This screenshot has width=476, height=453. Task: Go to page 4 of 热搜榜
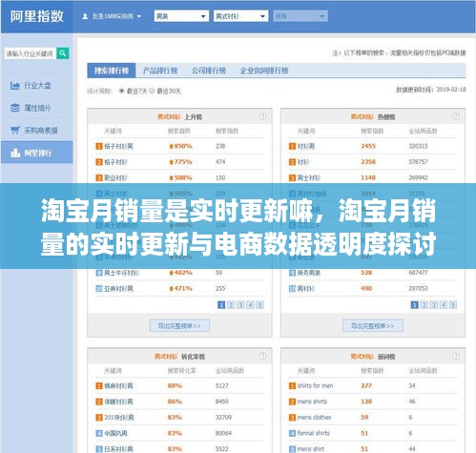444,305
